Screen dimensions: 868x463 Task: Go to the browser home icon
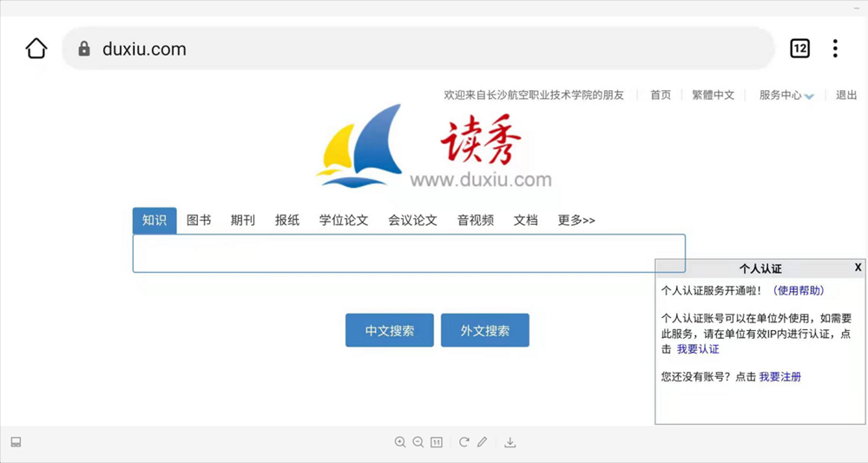point(36,48)
